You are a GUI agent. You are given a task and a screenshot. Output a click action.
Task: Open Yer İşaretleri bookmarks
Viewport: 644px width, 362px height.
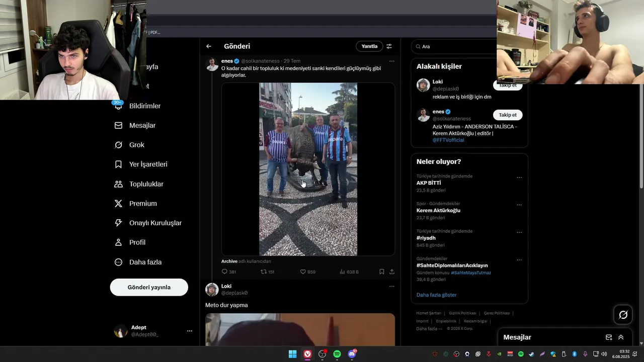tap(141, 164)
